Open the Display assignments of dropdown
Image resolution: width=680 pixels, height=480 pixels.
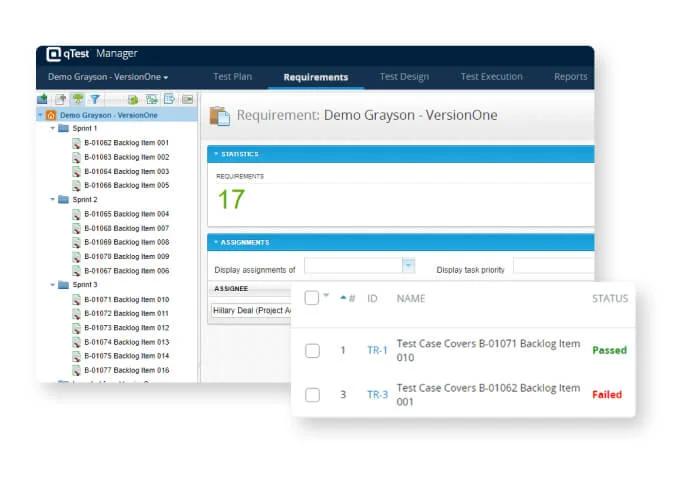(408, 266)
